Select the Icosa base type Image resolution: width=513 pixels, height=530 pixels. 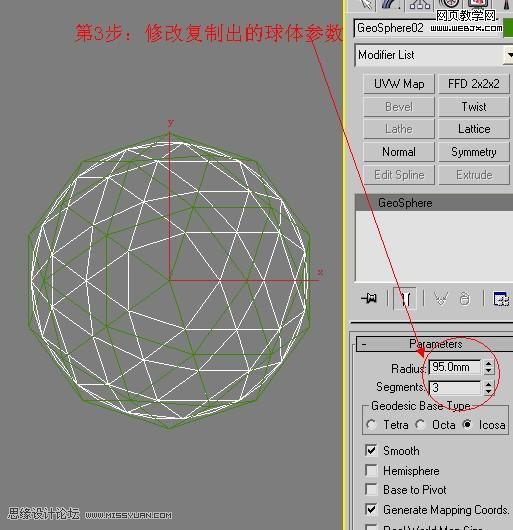468,425
